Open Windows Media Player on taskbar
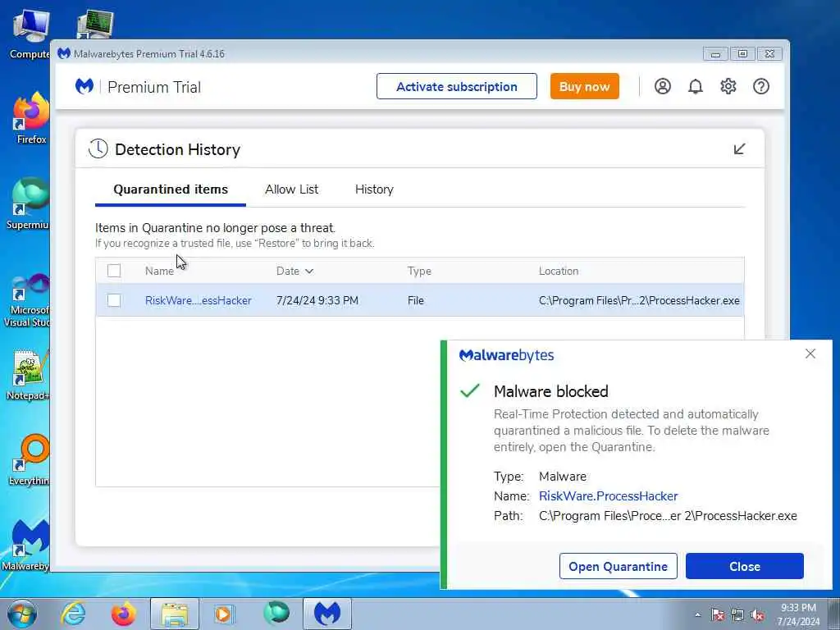Viewport: 840px width, 630px height. click(x=223, y=614)
